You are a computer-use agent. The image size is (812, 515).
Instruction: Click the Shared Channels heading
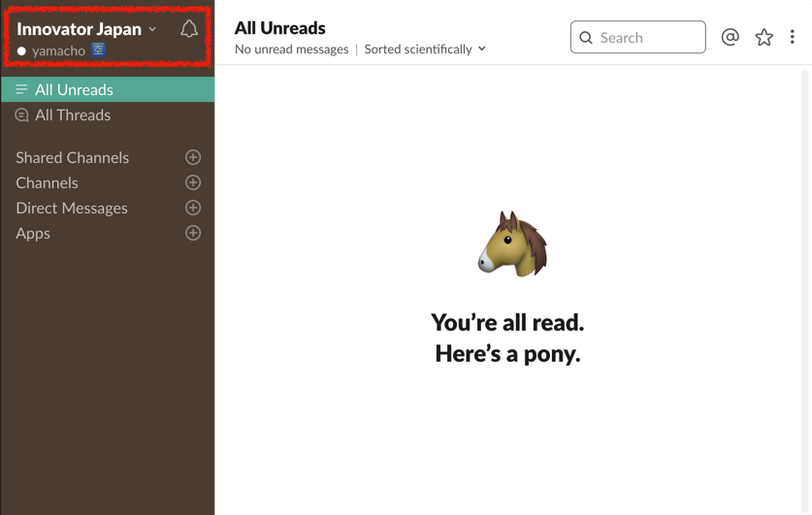(72, 157)
